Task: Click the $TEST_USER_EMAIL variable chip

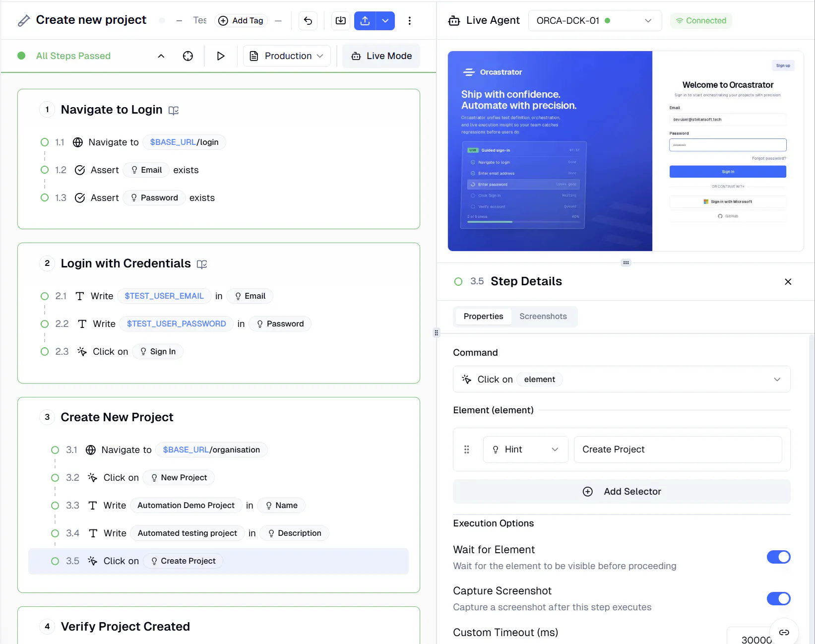Action: point(164,296)
